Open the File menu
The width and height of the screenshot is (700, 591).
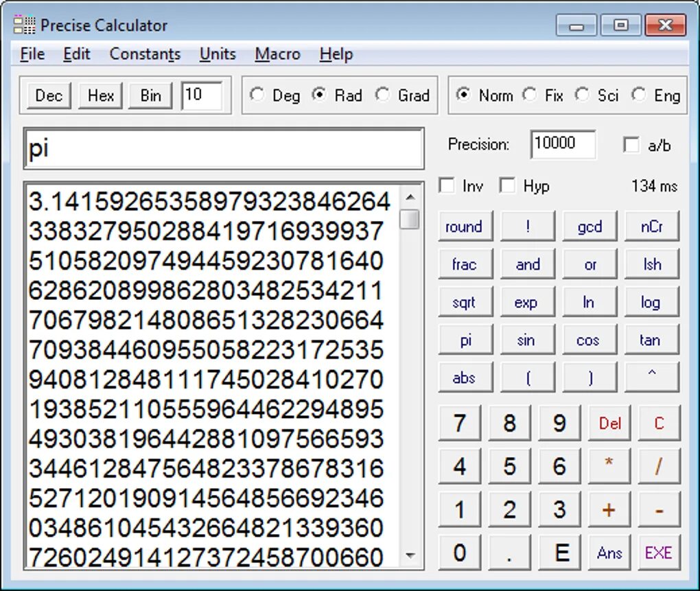pyautogui.click(x=32, y=54)
